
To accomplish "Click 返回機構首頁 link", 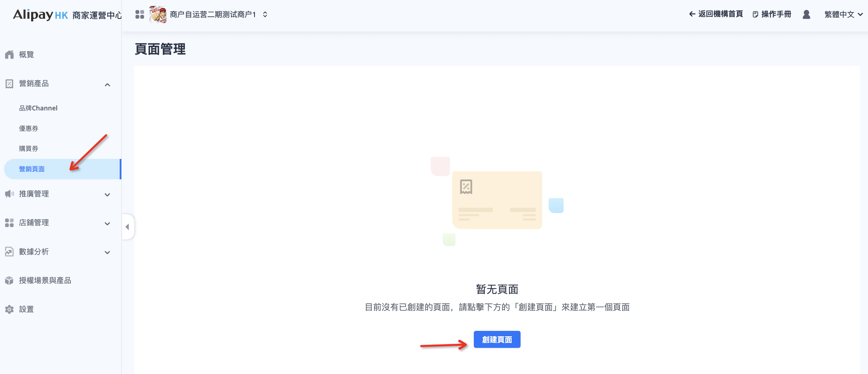I will (716, 14).
